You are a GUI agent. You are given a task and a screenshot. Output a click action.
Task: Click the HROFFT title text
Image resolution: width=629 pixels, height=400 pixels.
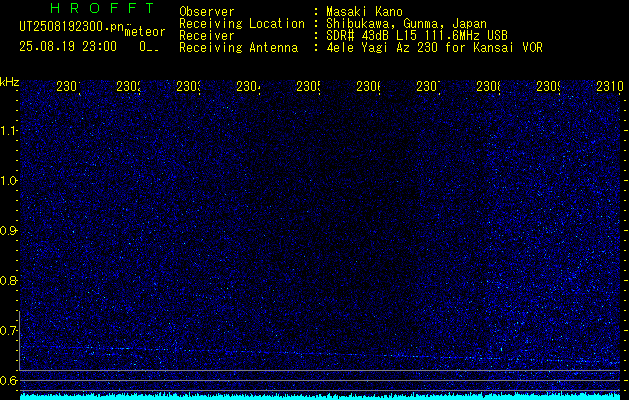[102, 8]
